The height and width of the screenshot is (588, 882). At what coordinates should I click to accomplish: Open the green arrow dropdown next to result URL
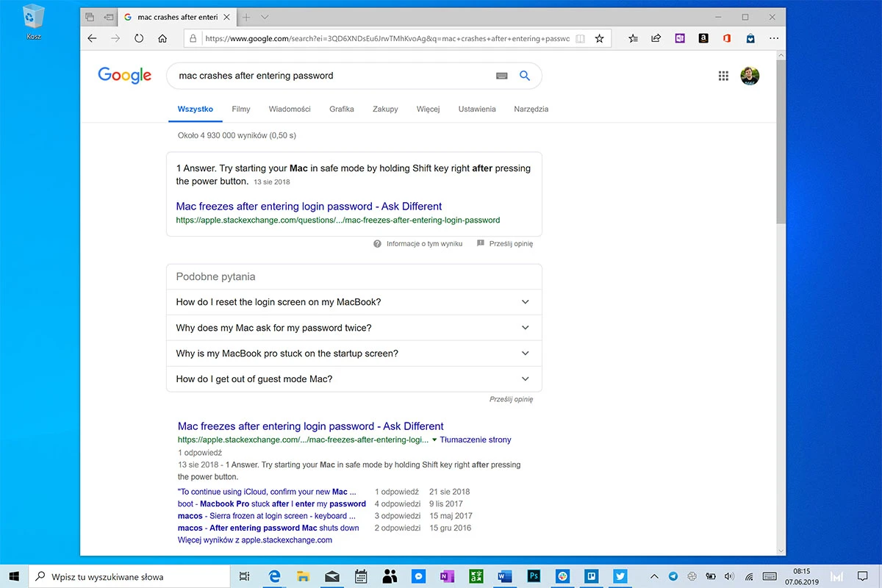click(x=434, y=440)
